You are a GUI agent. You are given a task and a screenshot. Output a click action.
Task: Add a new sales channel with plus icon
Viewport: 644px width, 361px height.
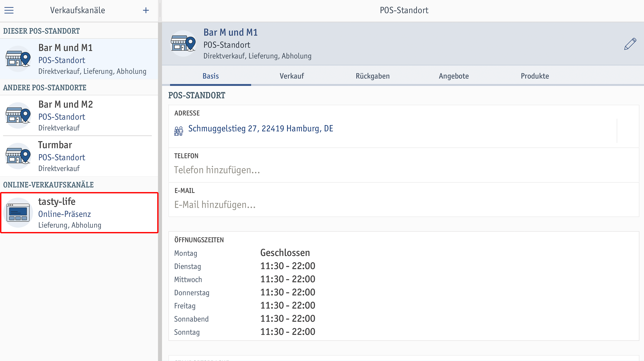click(146, 10)
